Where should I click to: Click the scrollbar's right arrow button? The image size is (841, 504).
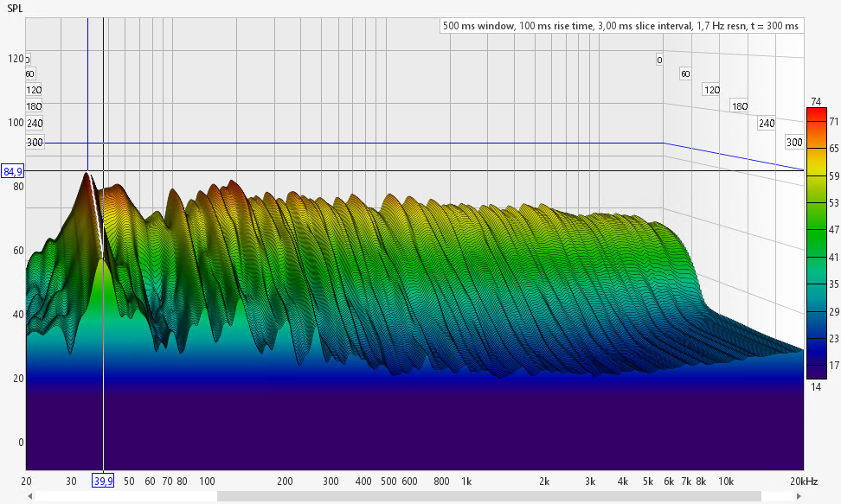pos(799,496)
